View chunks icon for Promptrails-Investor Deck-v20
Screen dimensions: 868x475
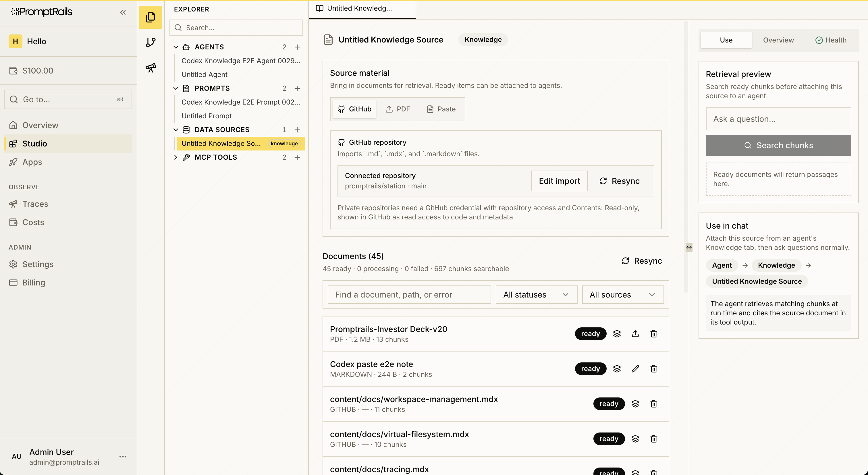pyautogui.click(x=617, y=333)
